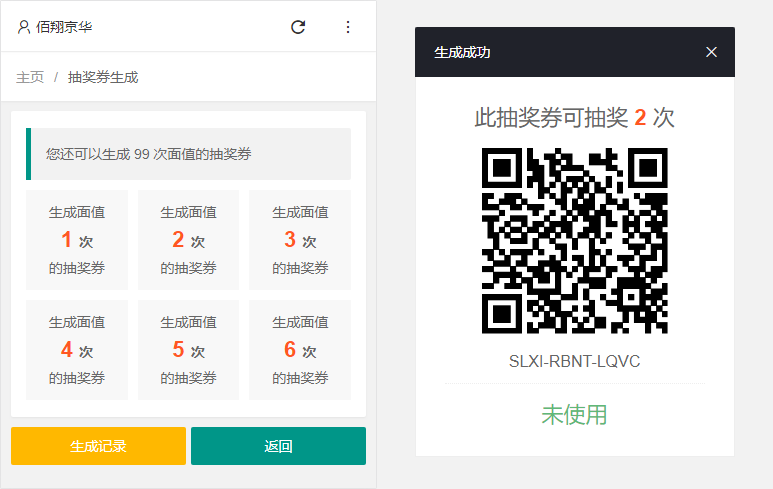Generate a 4 次 face value lottery ticket
This screenshot has width=773, height=489.
pos(77,350)
